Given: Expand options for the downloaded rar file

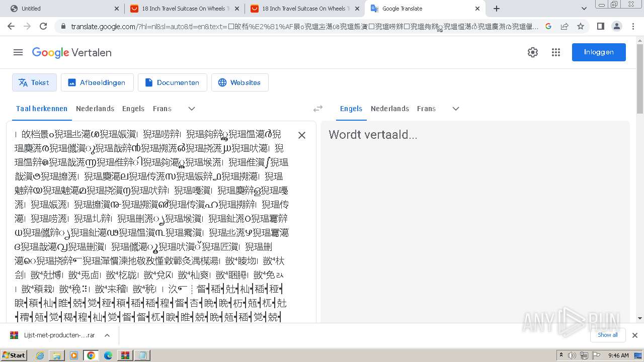Looking at the screenshot, I should (x=107, y=335).
